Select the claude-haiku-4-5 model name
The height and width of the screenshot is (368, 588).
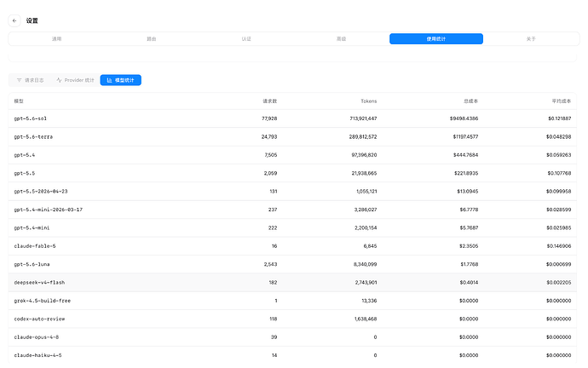pyautogui.click(x=37, y=355)
